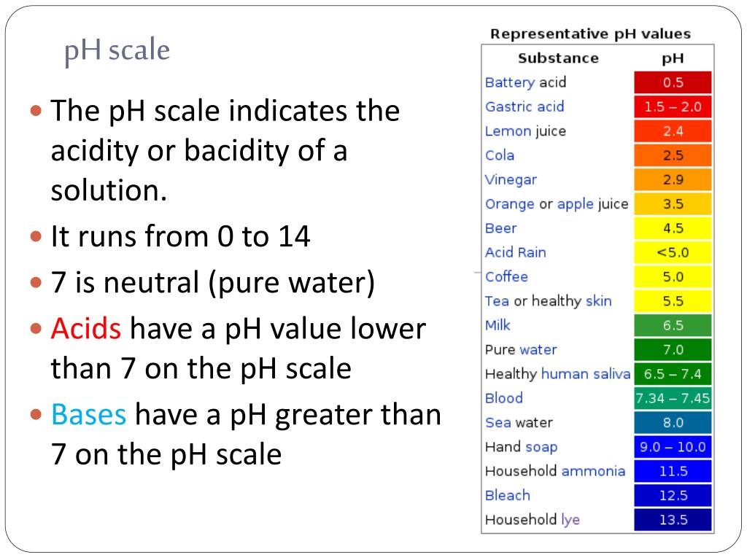747x560 pixels.
Task: Follow the Lemon link
Action: tap(508, 131)
